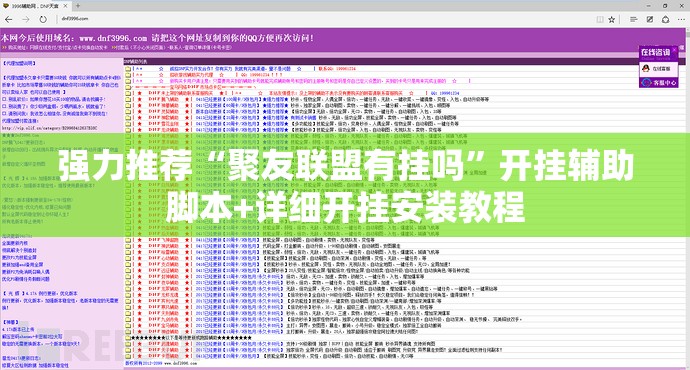Viewport: 690px width, 370px height.
Task: Close the 3996辅助网 browser tab
Action: pos(66,6)
